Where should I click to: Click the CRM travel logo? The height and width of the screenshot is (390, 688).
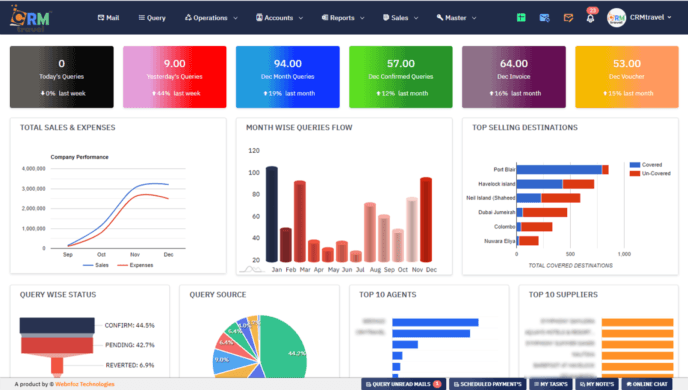pyautogui.click(x=30, y=18)
